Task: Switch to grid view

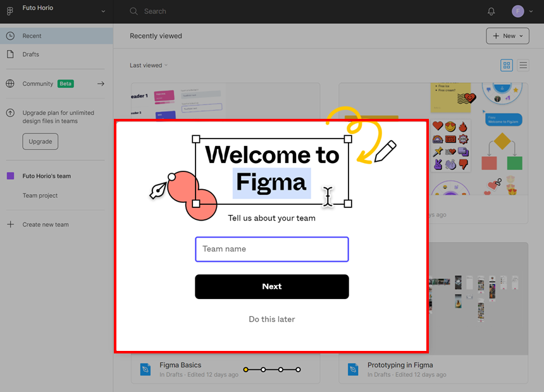Action: [507, 65]
